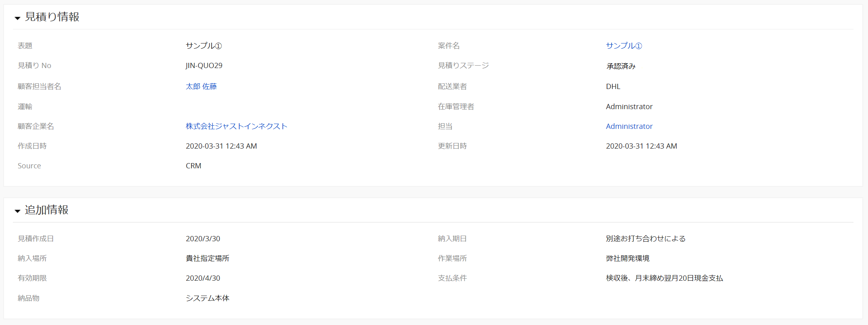The height and width of the screenshot is (325, 868).
Task: Click the 表題 value サンプル①
Action: (x=204, y=46)
